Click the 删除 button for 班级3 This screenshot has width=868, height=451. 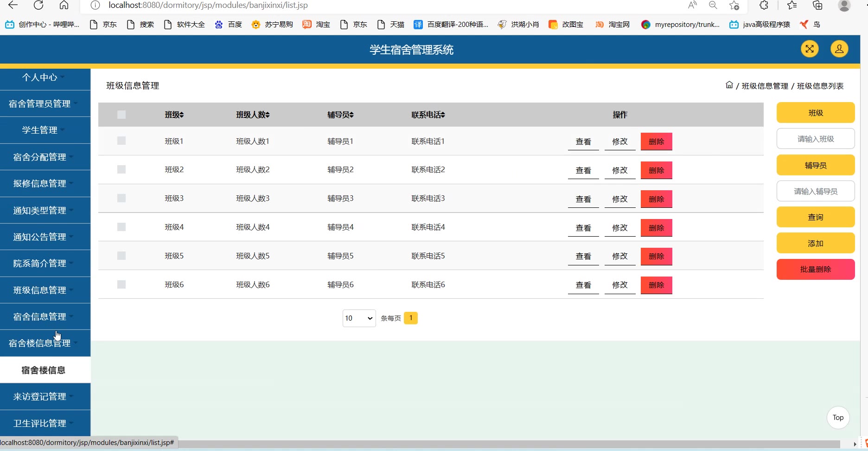coord(656,199)
